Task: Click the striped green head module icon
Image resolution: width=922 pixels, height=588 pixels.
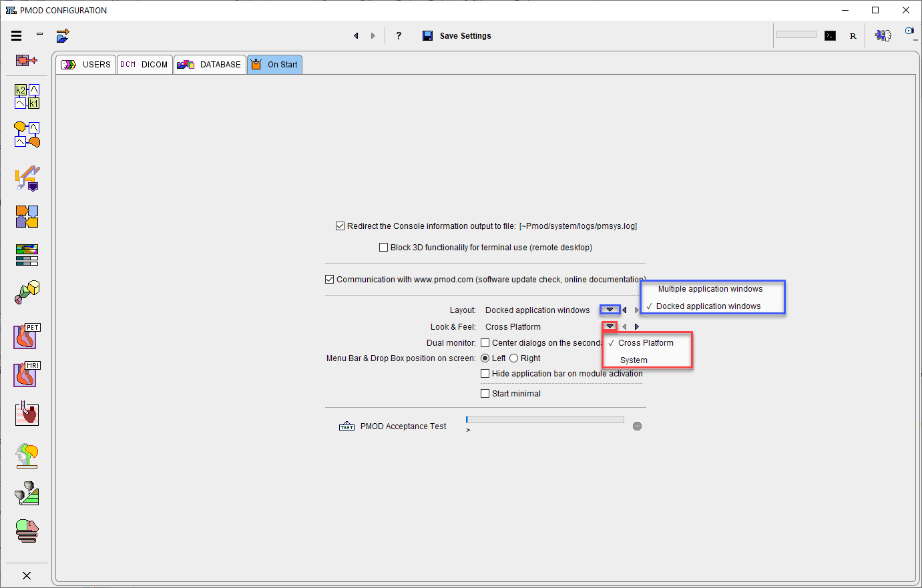Action: (x=27, y=531)
